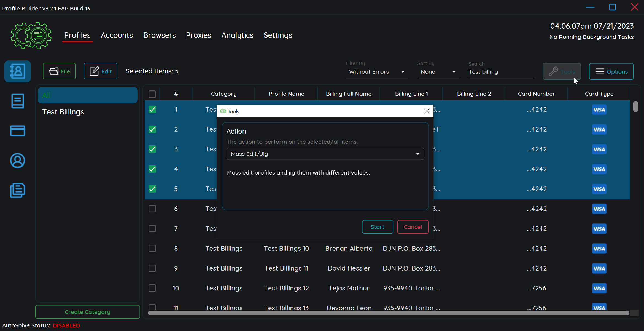The width and height of the screenshot is (644, 331).
Task: Uncheck profile row 1 checkbox
Action: (x=152, y=110)
